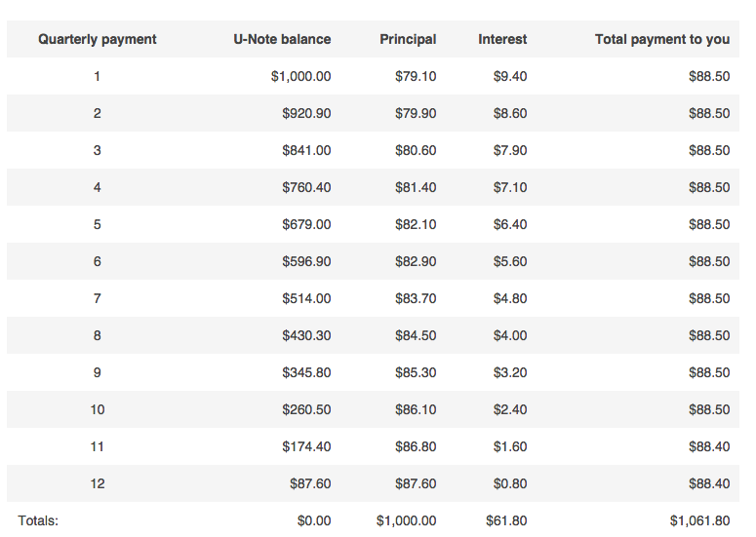
Task: Click the $0.80 interest cell
Action: pyautogui.click(x=510, y=483)
